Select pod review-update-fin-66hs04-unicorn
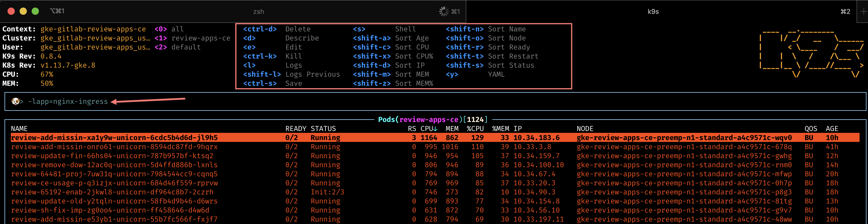 pos(112,156)
